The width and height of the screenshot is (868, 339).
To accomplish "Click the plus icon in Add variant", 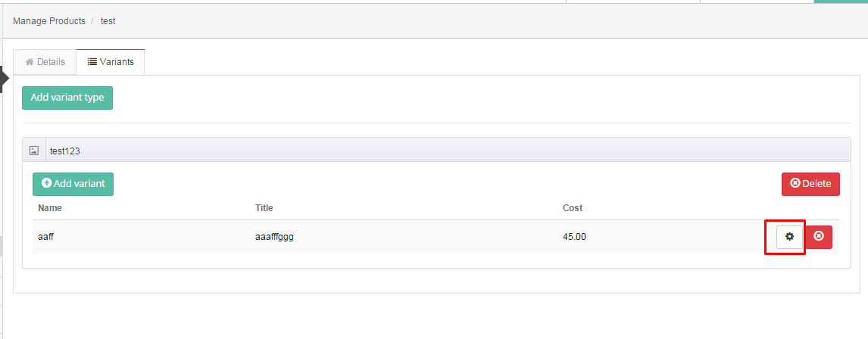I will (x=46, y=183).
